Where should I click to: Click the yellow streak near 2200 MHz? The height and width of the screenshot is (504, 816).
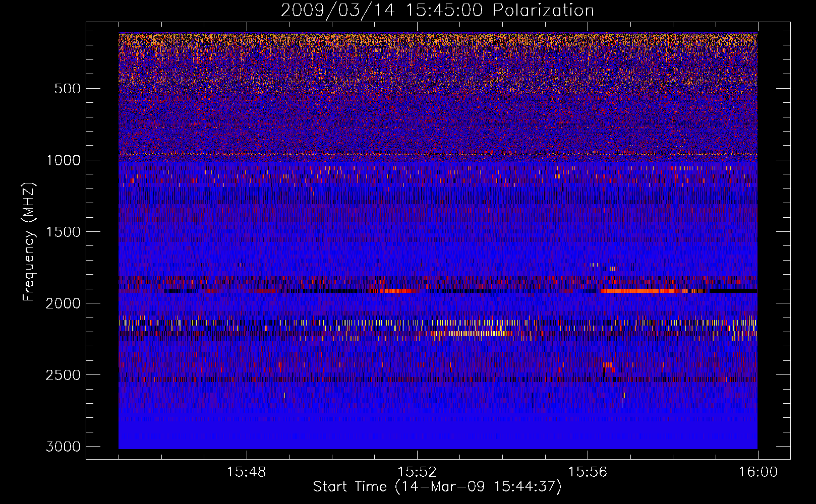[472, 334]
